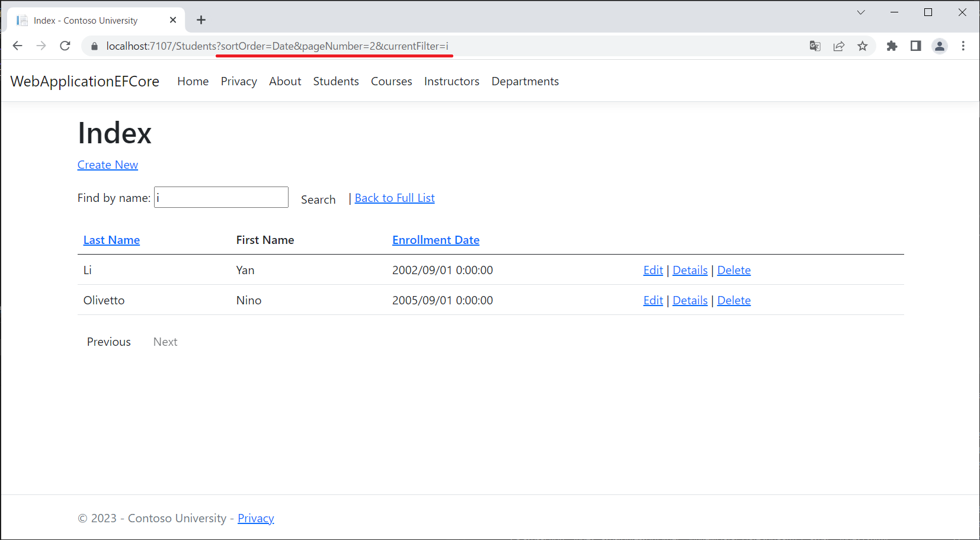Go to Students in navigation bar
The height and width of the screenshot is (540, 980).
335,81
